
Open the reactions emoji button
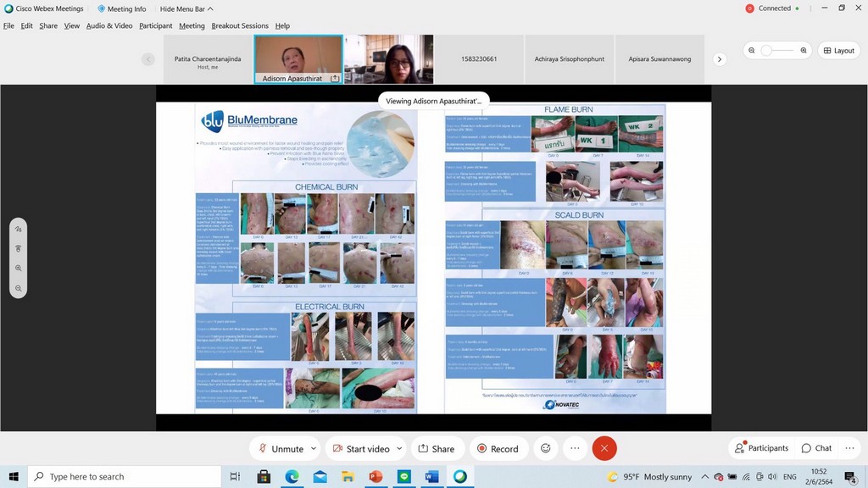546,448
